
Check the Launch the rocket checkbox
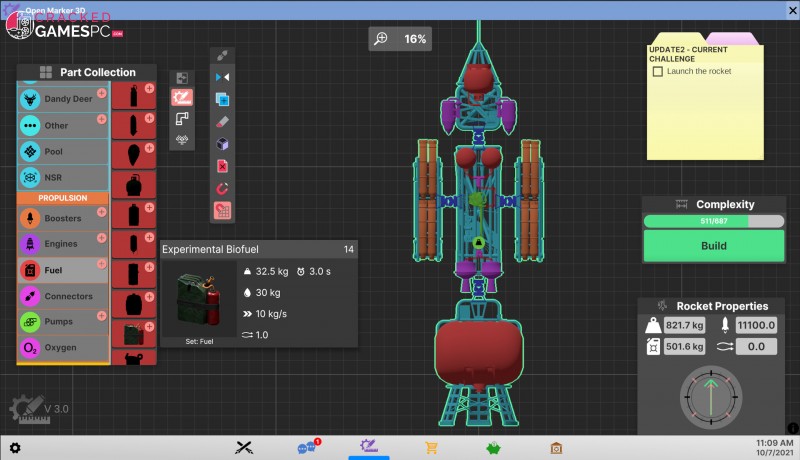pyautogui.click(x=657, y=71)
